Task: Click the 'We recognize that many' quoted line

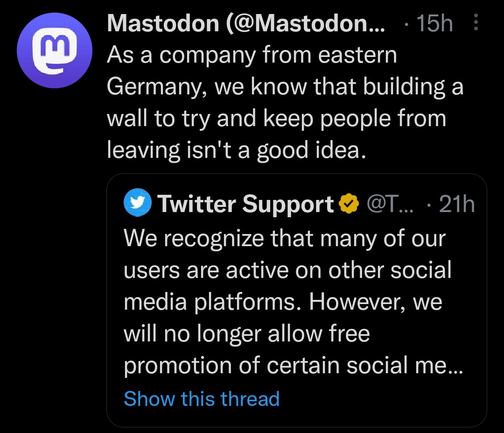Action: [285, 238]
